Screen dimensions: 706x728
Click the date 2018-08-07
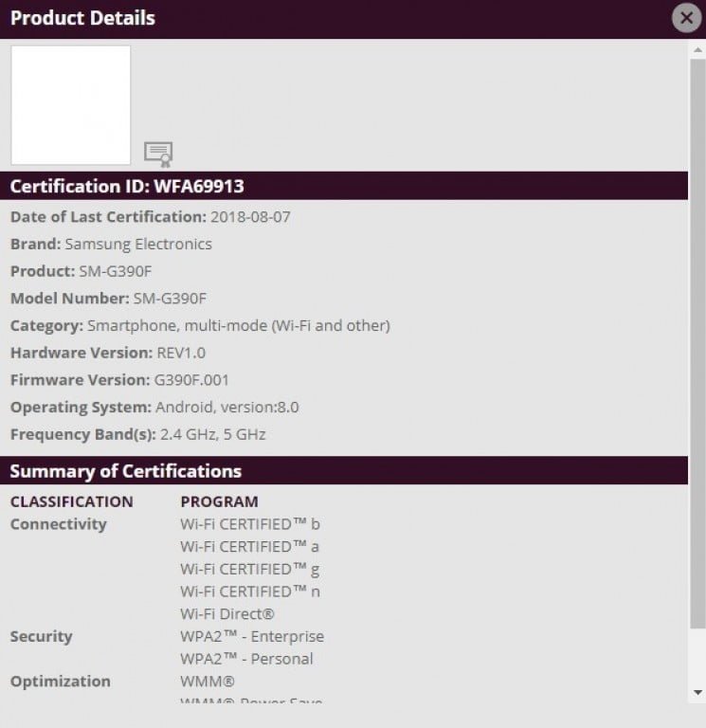pos(250,217)
